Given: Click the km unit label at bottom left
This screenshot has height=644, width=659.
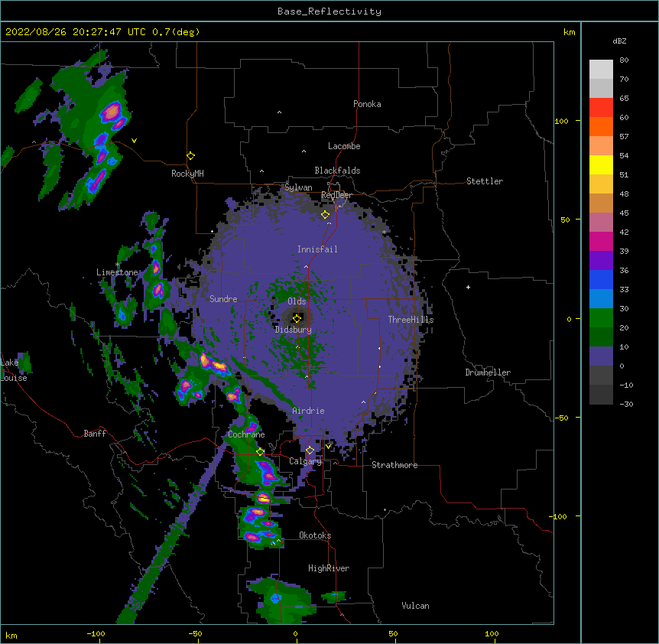Looking at the screenshot, I should click(11, 635).
